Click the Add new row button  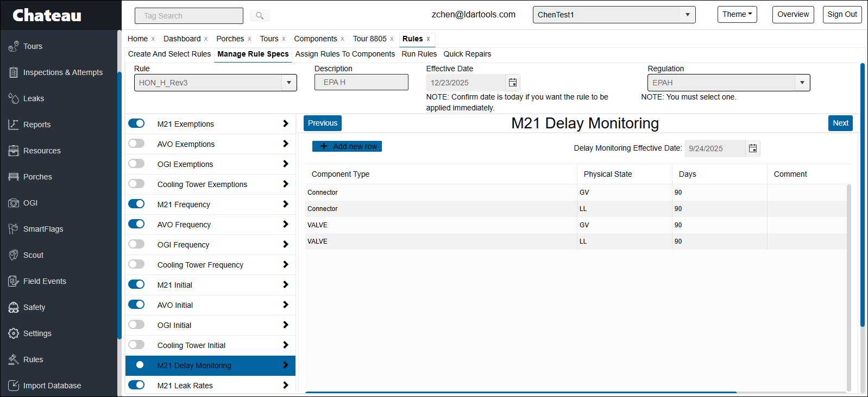coord(347,146)
